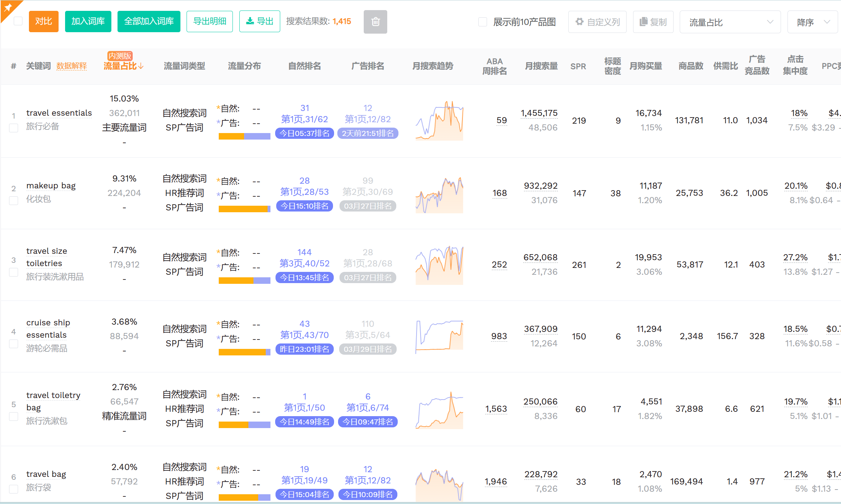Click the 全部加入词库 button
The width and height of the screenshot is (841, 504).
149,21
